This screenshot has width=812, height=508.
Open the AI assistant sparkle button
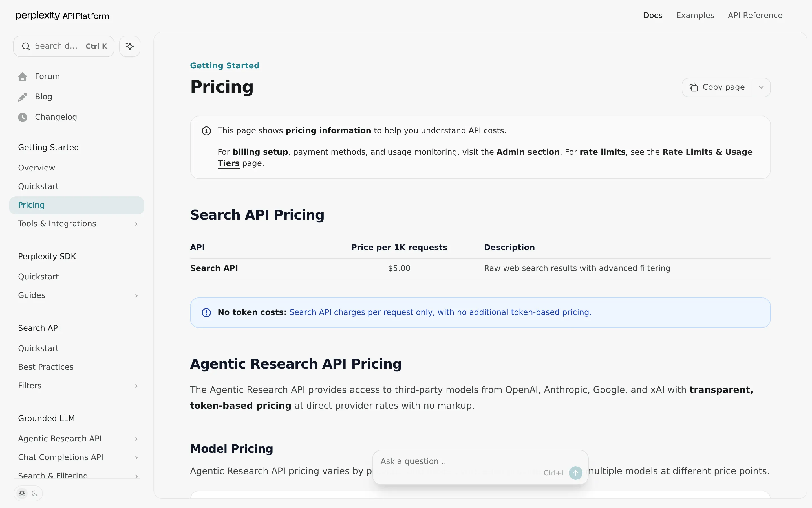[x=129, y=46]
